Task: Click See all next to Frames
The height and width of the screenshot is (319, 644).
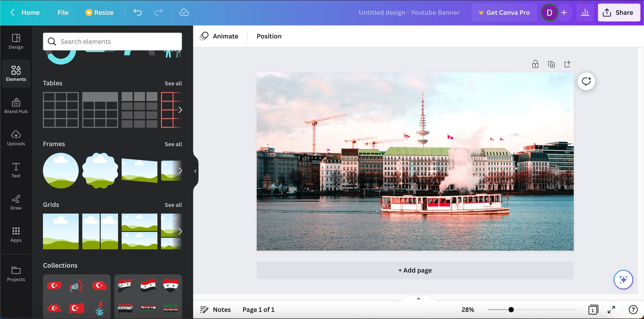Action: click(x=173, y=144)
